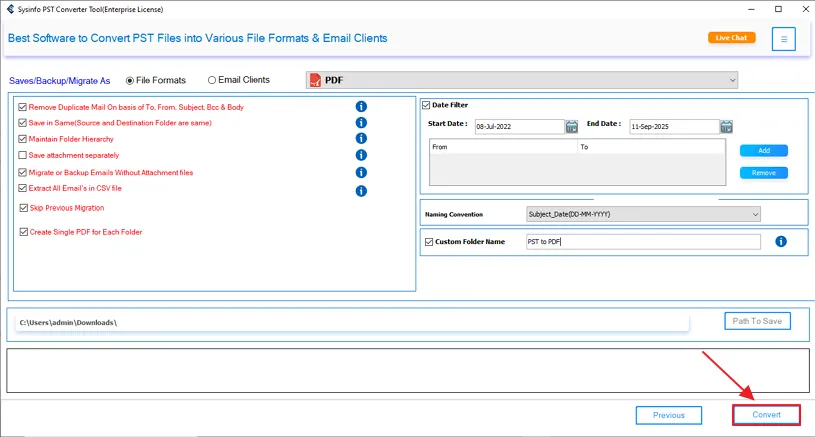Click the Path To Save button
Viewport: 815px width, 437px height.
757,321
